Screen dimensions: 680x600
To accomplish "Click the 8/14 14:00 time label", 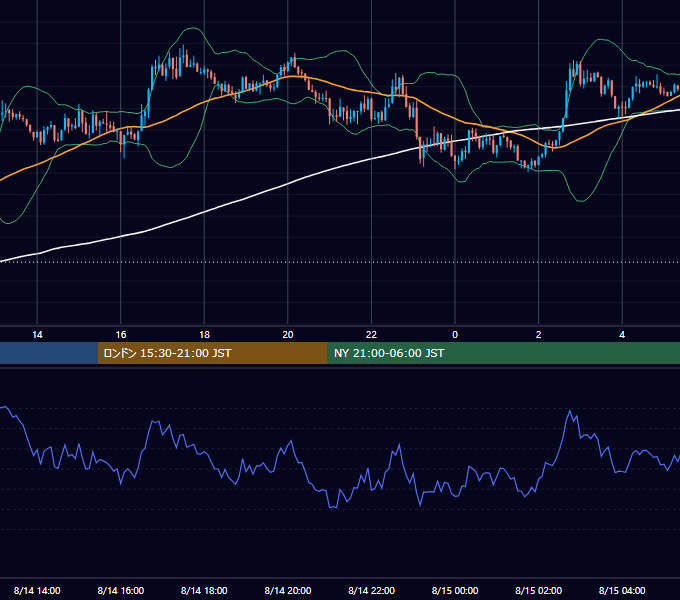I will 37,590.
